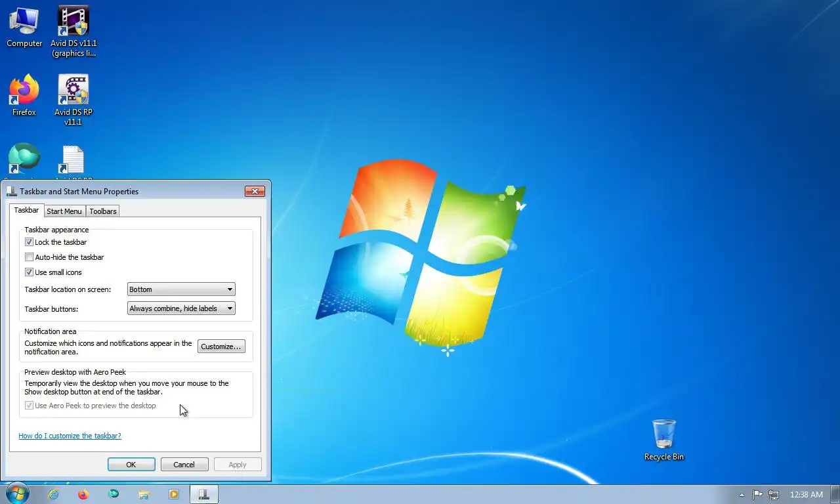Open Taskbar location on screen dropdown

click(x=181, y=289)
